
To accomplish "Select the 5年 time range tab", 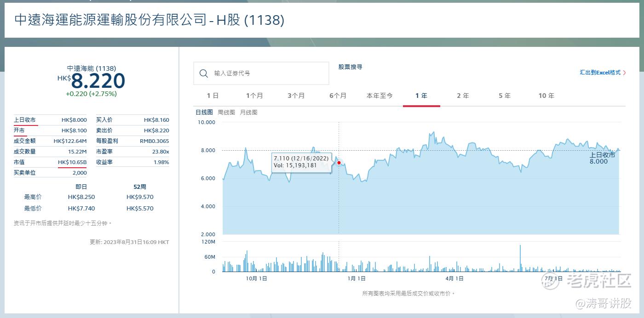I will (505, 96).
